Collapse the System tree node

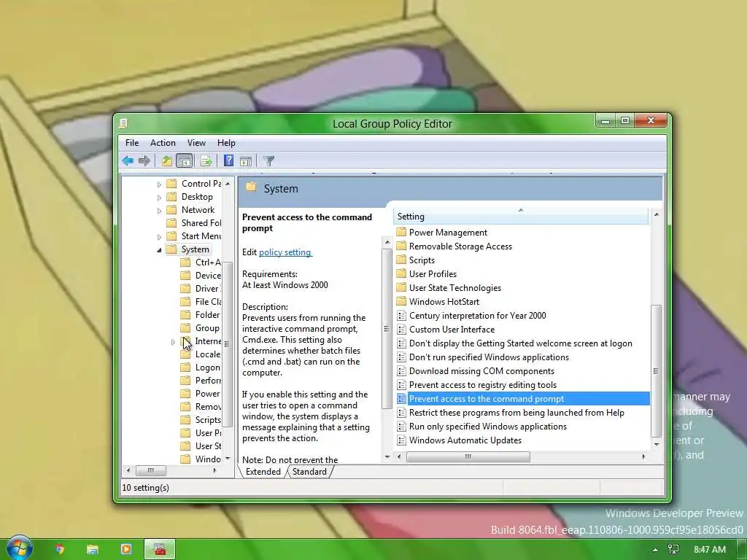tap(159, 250)
